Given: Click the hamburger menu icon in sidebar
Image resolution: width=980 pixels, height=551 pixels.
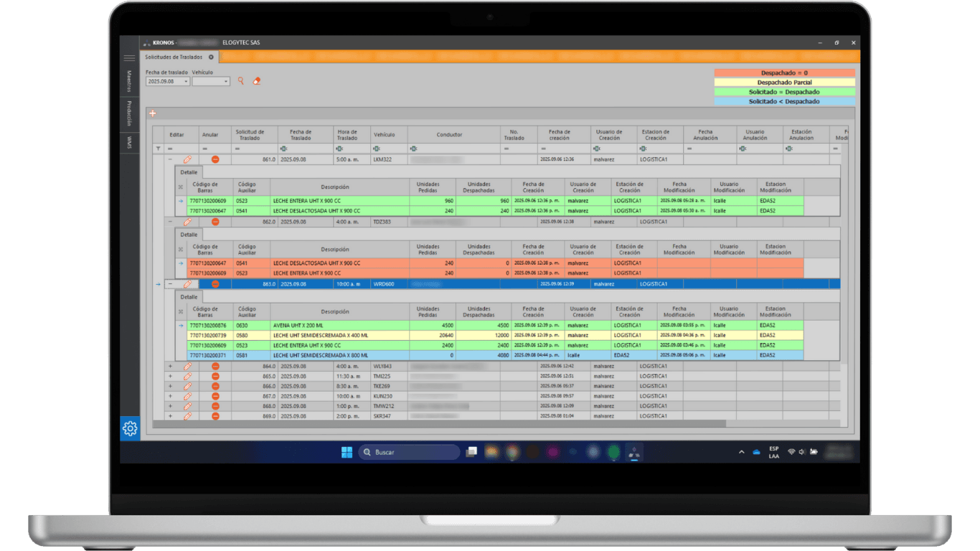Looking at the screenshot, I should [x=129, y=58].
